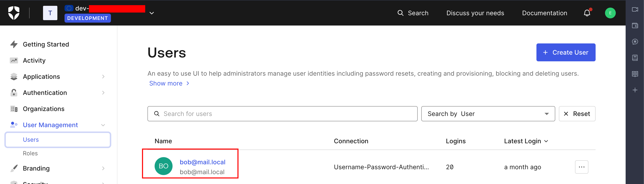Image resolution: width=644 pixels, height=184 pixels.
Task: Click asterisk chat icon in right panel
Action: (635, 42)
